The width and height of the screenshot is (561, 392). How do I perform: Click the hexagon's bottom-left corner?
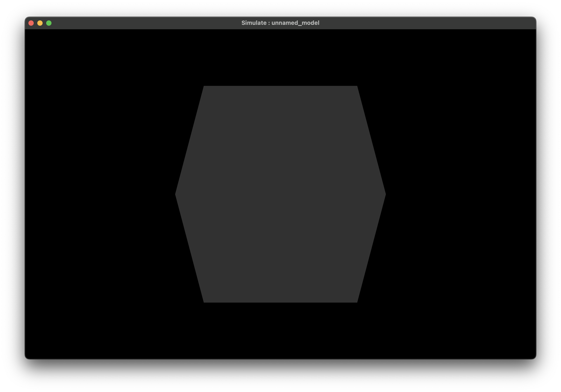(204, 302)
